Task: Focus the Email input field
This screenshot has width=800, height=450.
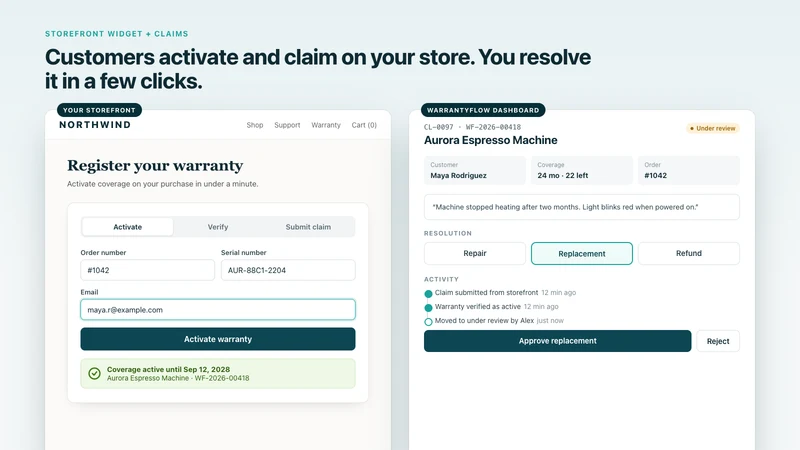Action: coord(218,310)
